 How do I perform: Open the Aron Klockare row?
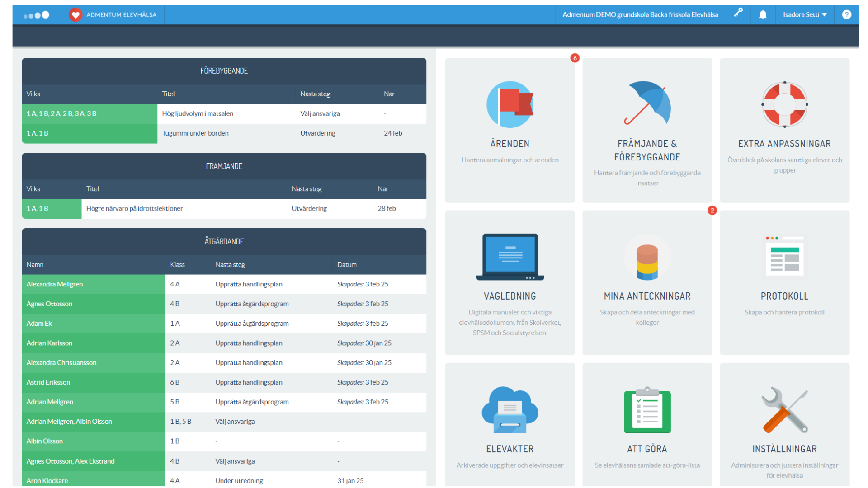pyautogui.click(x=47, y=480)
